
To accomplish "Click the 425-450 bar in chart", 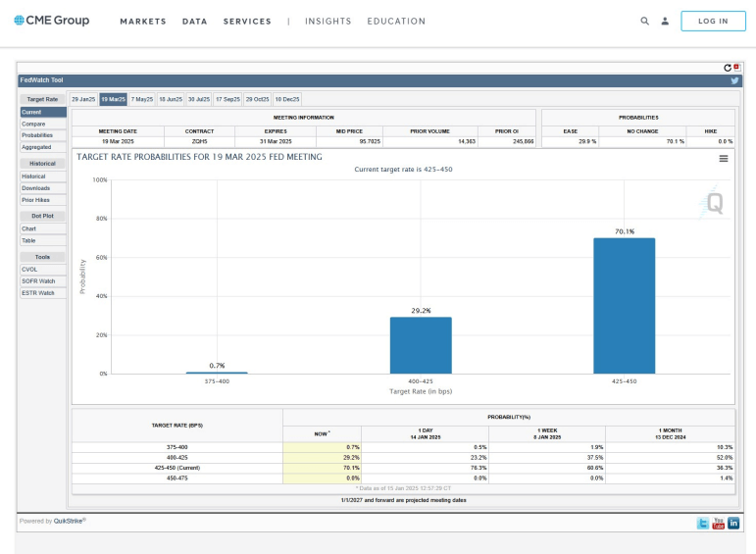I will tap(624, 305).
